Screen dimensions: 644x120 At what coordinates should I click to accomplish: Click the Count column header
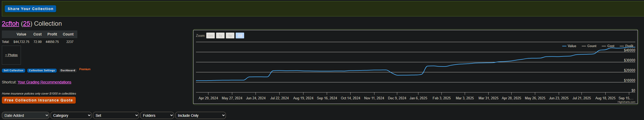(x=68, y=34)
